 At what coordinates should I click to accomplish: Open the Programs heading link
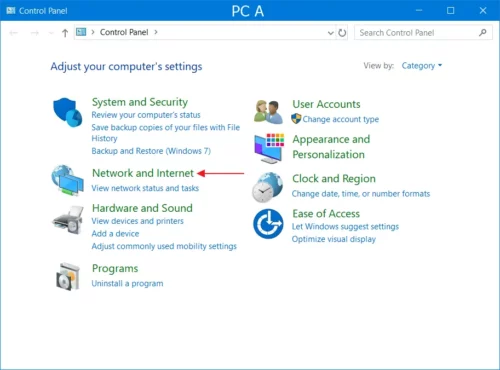[x=115, y=268]
